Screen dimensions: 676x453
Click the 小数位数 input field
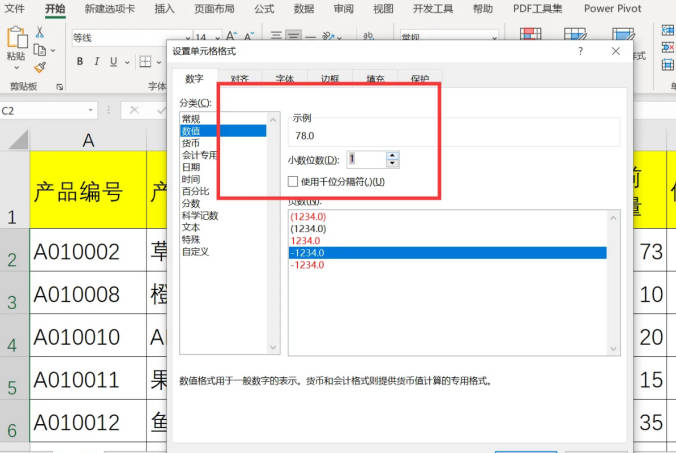[x=366, y=159]
